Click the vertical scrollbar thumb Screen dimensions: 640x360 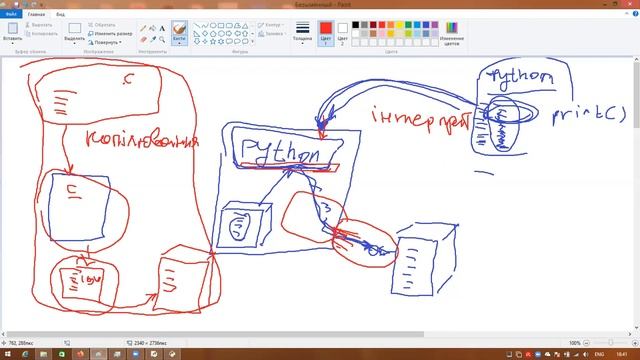[x=636, y=95]
